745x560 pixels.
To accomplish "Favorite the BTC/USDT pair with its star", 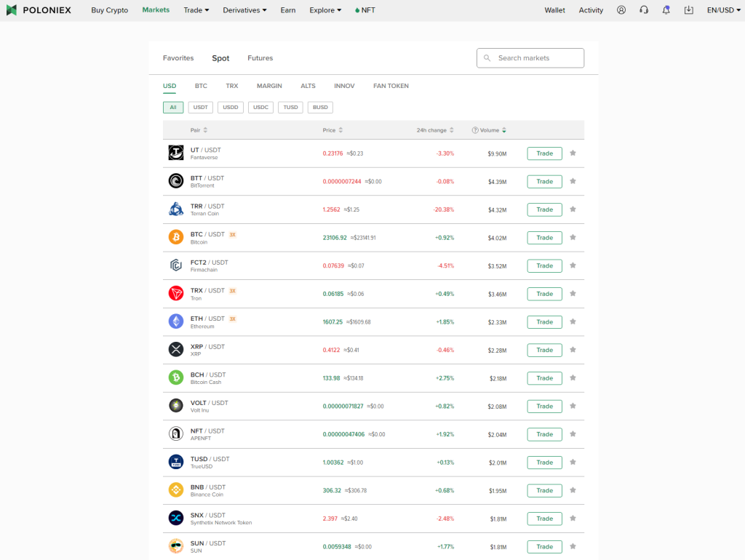I will pos(573,237).
